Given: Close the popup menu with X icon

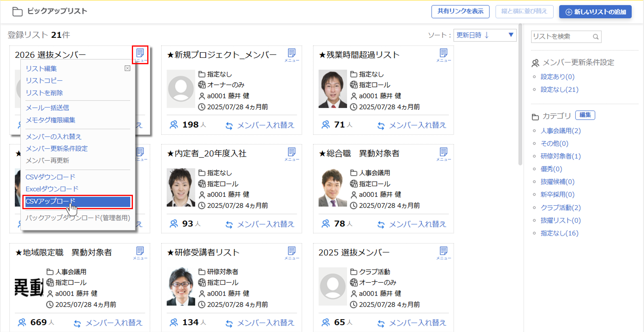Looking at the screenshot, I should click(x=127, y=68).
